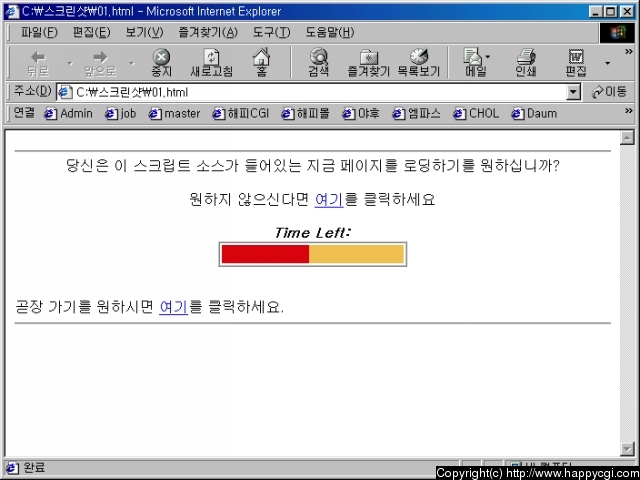Expand the address bar dropdown list
Screen dimensions: 640x480
[x=573, y=92]
